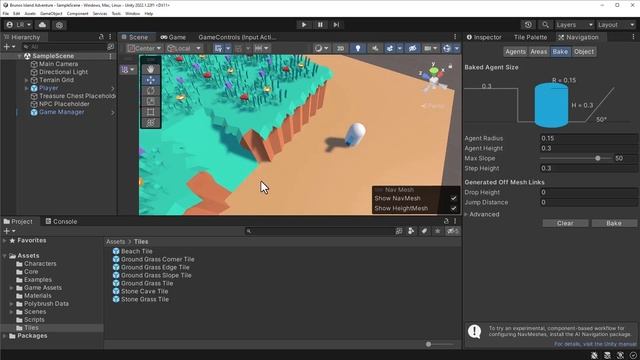This screenshot has width=640, height=360.
Task: Toggle hidden objects visibility in Scene
Action: (x=413, y=48)
